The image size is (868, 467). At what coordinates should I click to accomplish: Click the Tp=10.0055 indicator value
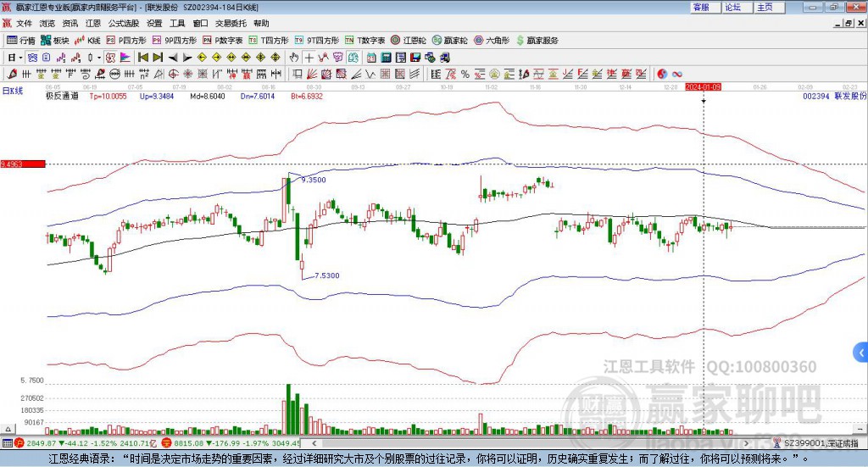click(x=108, y=97)
